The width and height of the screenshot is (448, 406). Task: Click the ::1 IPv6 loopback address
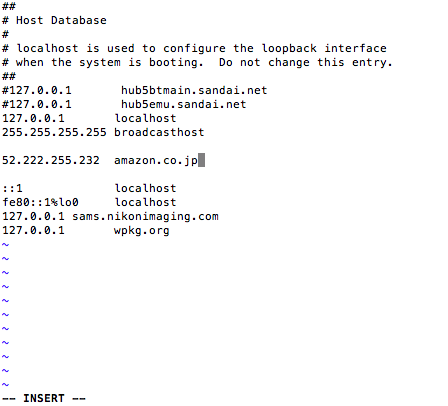click(x=12, y=188)
